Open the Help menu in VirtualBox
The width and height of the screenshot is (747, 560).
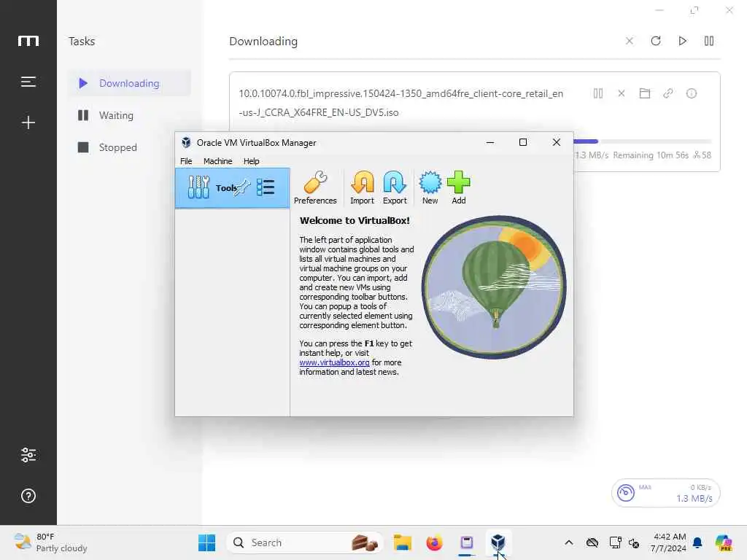(251, 161)
